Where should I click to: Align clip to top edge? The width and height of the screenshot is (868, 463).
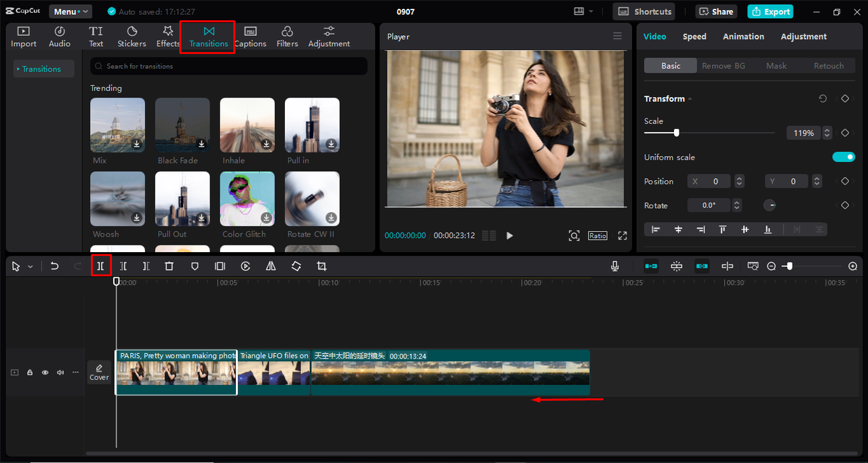point(723,230)
